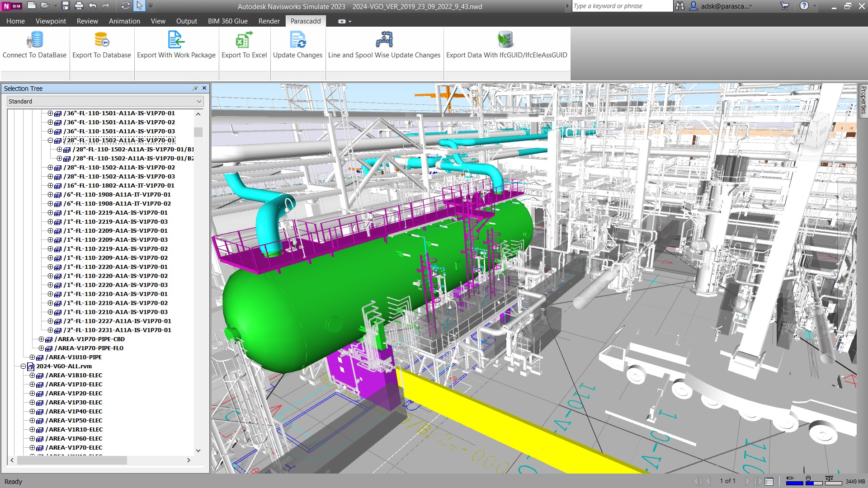Switch to the Viewpoint tab
This screenshot has height=488, width=868.
[51, 21]
